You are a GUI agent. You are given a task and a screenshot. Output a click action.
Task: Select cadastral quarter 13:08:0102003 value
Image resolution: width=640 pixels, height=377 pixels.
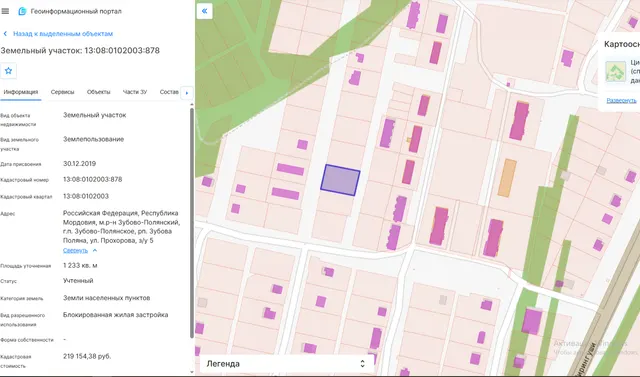tap(86, 196)
